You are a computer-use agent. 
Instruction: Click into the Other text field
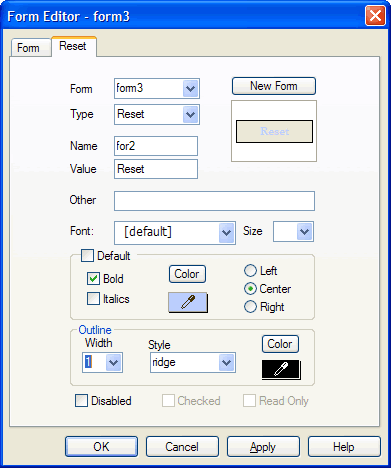tap(214, 201)
